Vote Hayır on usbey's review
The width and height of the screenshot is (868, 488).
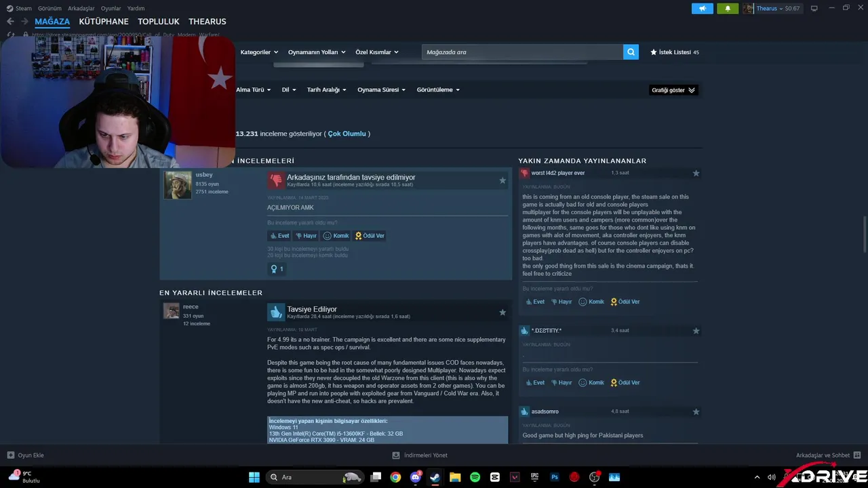coord(306,236)
